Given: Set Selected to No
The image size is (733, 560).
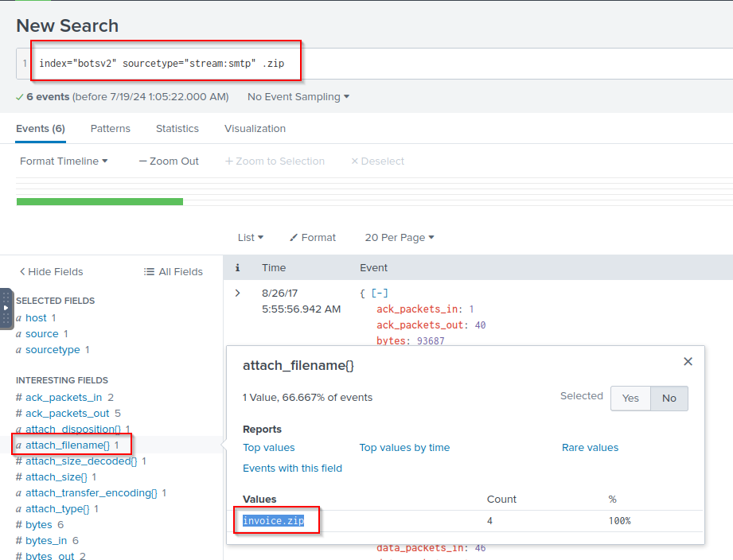Looking at the screenshot, I should click(669, 398).
